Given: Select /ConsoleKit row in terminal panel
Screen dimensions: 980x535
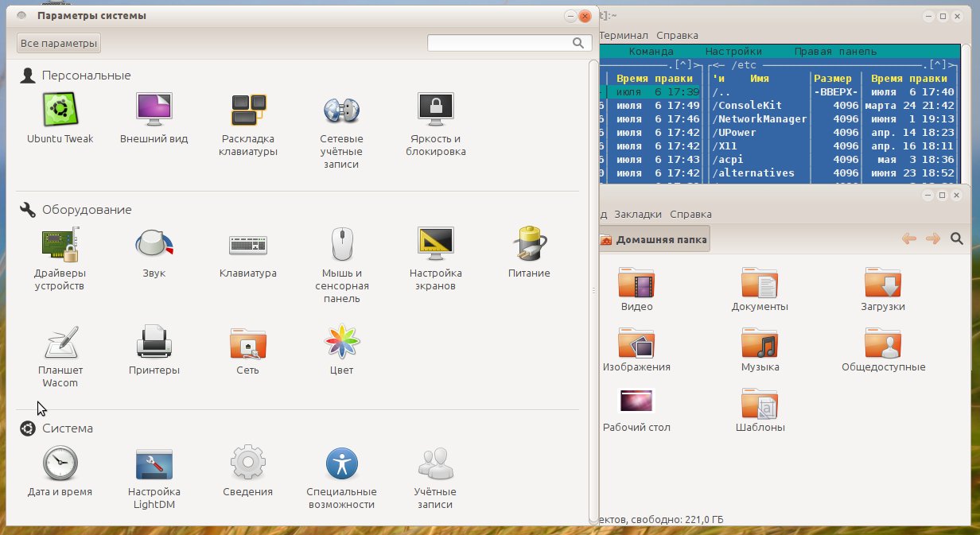Looking at the screenshot, I should click(834, 105).
